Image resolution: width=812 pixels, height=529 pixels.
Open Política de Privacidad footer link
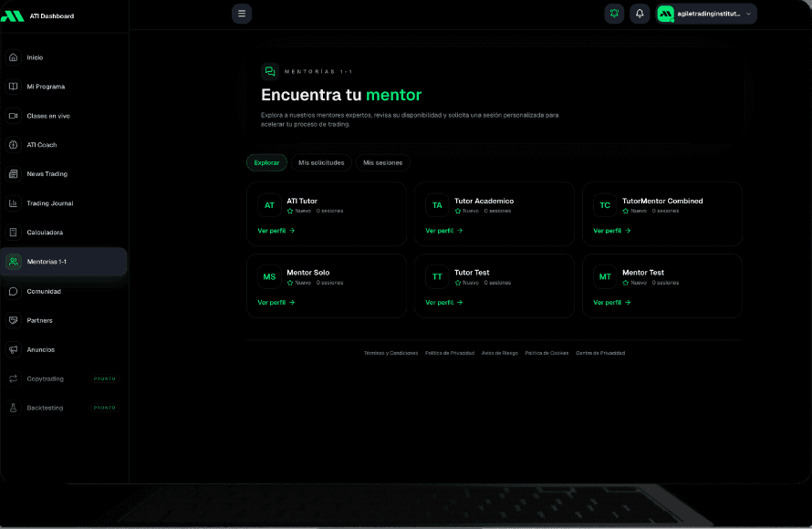450,353
